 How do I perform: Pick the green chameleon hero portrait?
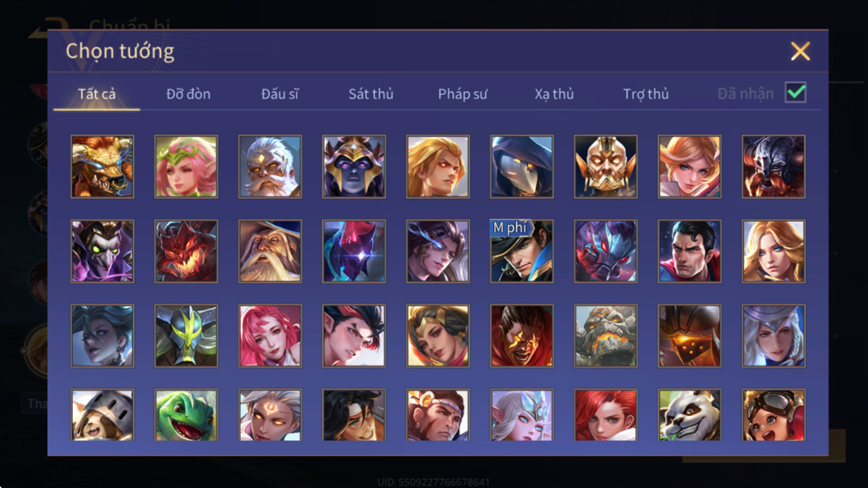(186, 415)
